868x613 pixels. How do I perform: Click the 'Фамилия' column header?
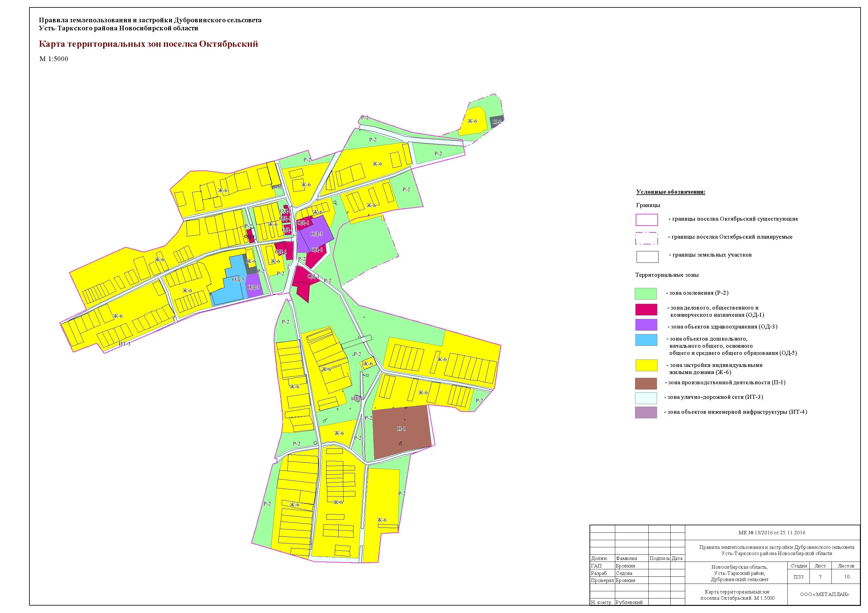(631, 558)
